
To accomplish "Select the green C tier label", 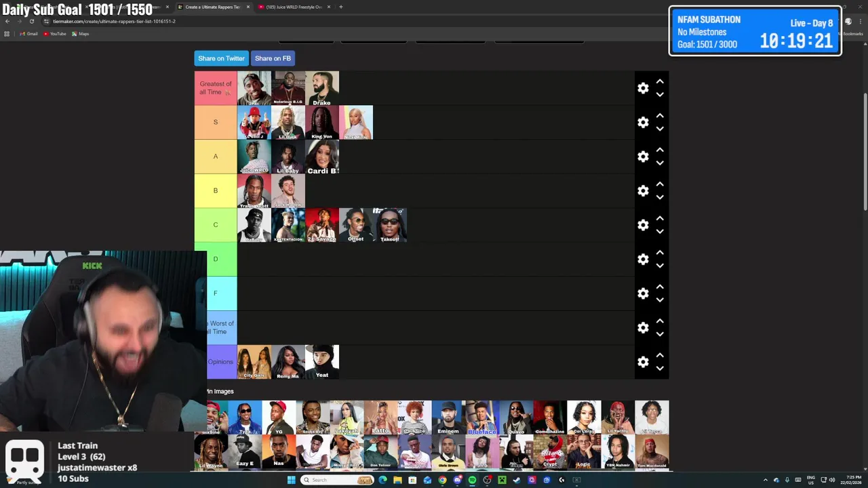I will [216, 225].
